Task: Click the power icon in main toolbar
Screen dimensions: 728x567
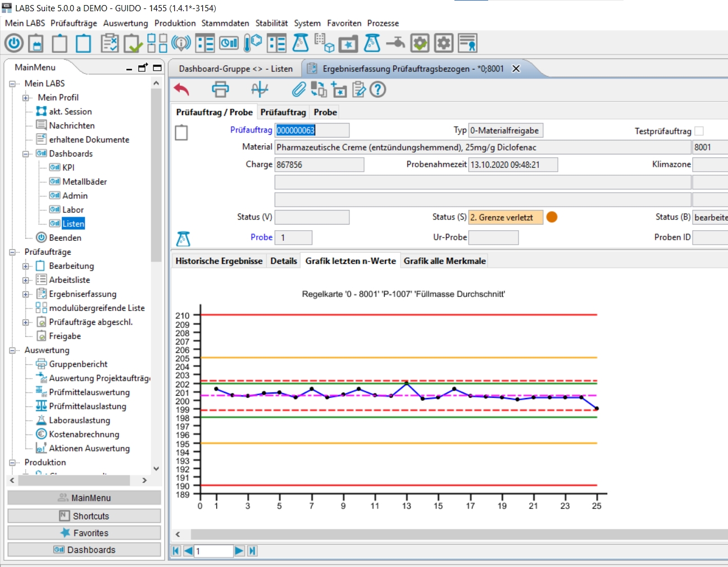Action: (x=14, y=43)
